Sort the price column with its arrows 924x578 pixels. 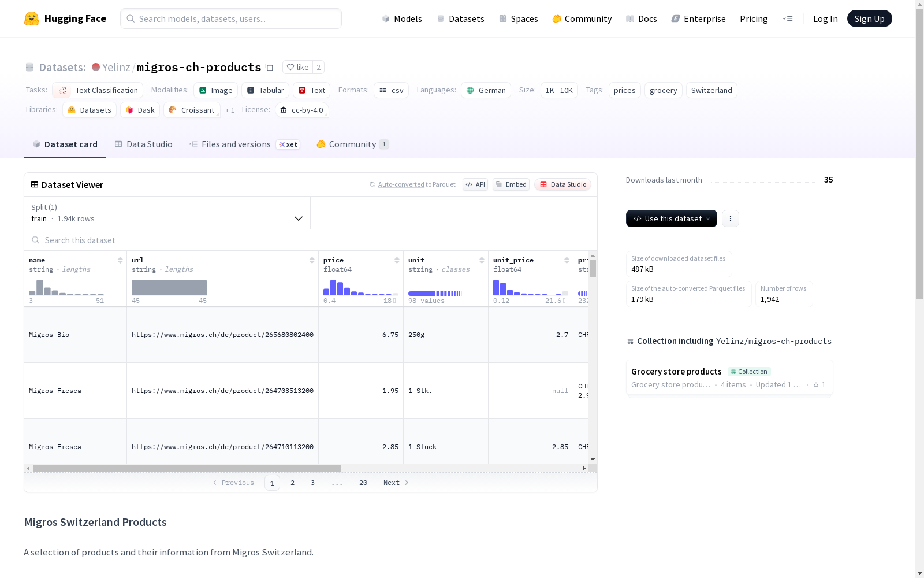[x=397, y=260]
